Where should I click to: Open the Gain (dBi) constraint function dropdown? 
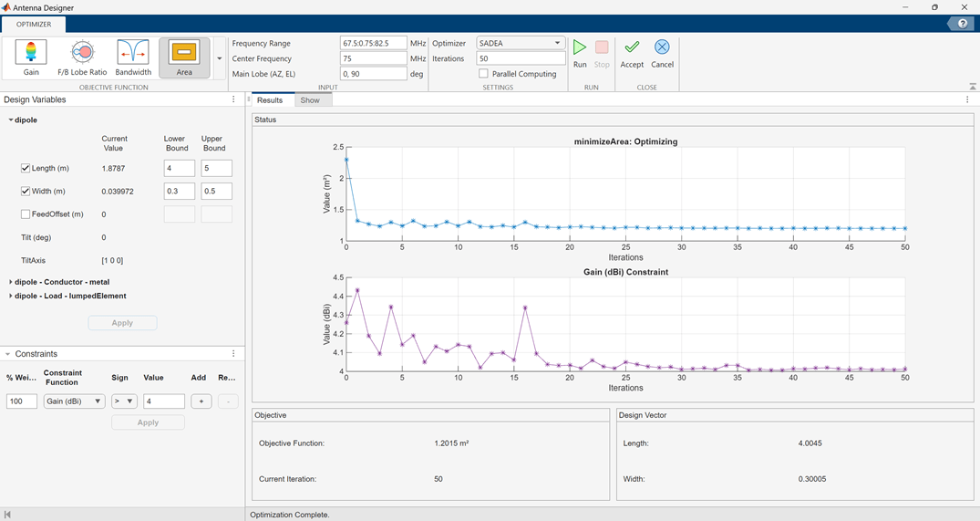[x=74, y=401]
